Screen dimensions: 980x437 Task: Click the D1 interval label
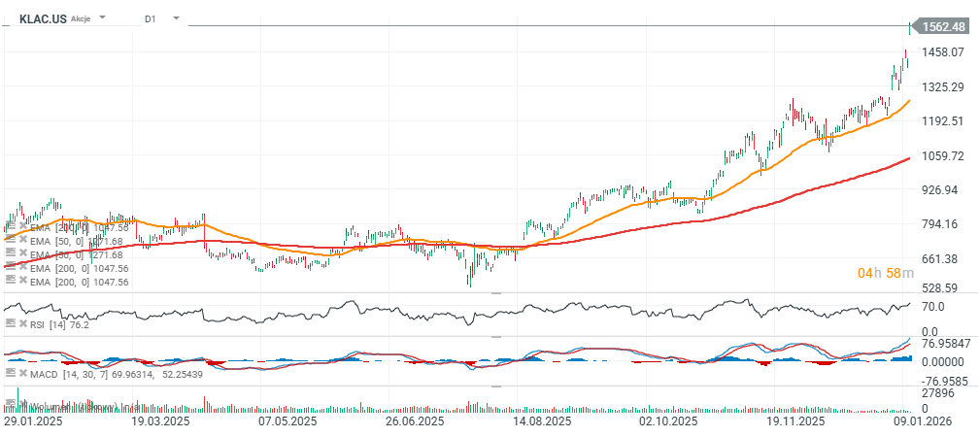coord(150,18)
